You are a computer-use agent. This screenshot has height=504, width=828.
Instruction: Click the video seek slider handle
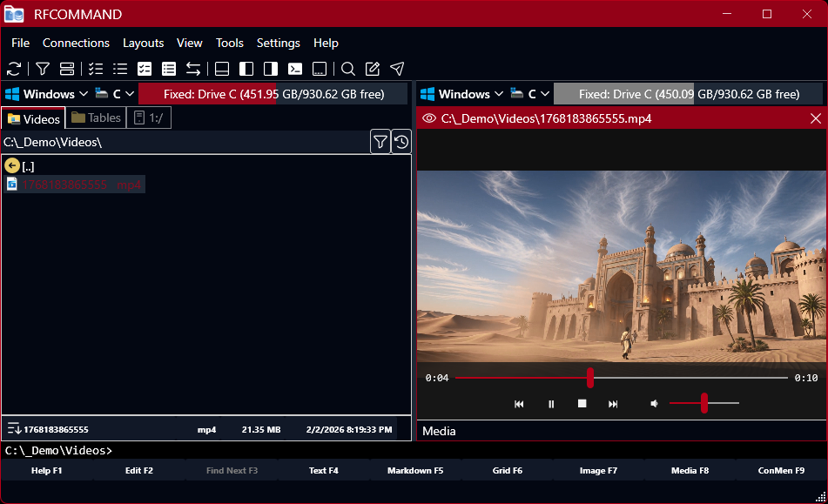(589, 378)
